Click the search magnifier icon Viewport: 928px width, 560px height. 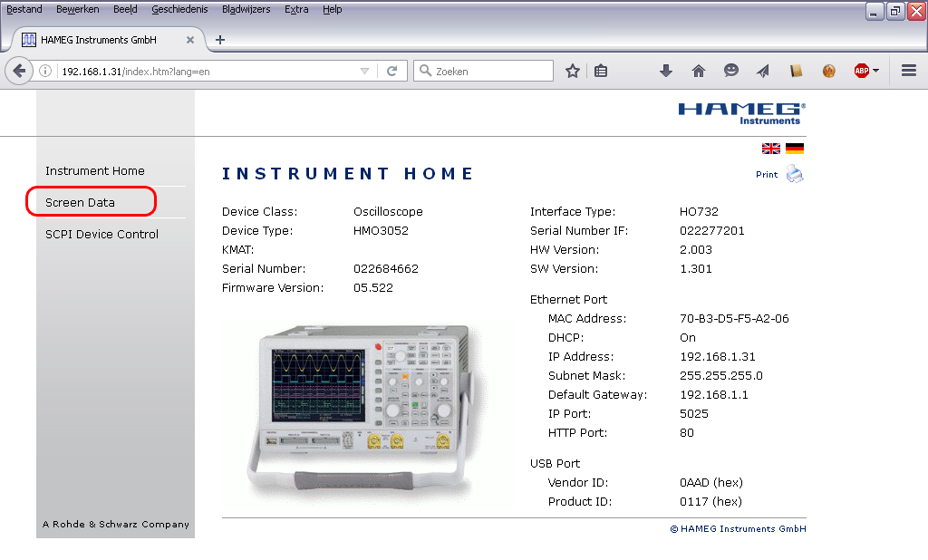pos(425,71)
